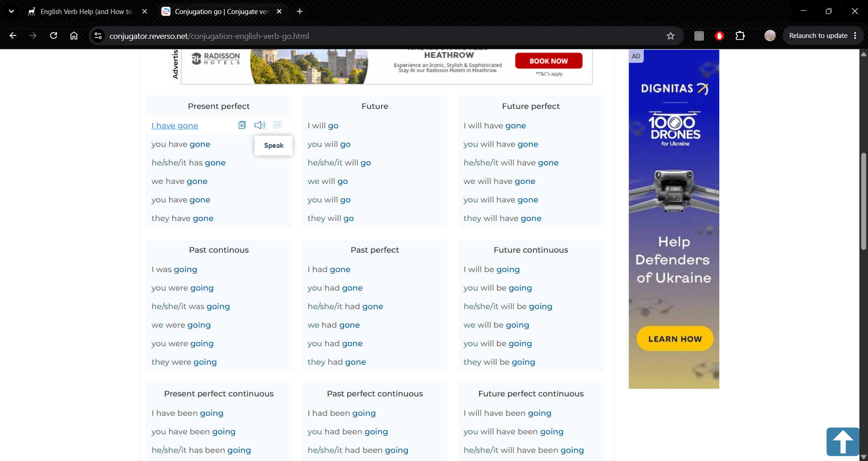Click the copy icon next to I have gone

click(242, 125)
